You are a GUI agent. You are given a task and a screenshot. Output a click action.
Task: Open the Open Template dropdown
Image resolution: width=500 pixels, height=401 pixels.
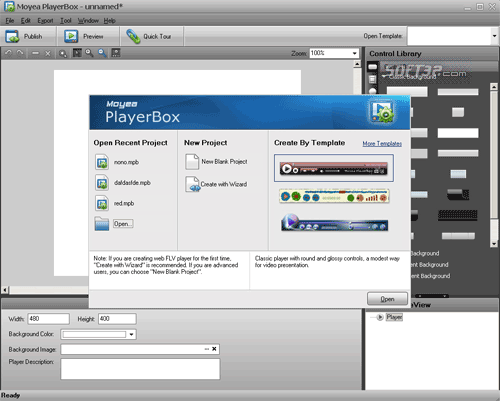pos(494,36)
